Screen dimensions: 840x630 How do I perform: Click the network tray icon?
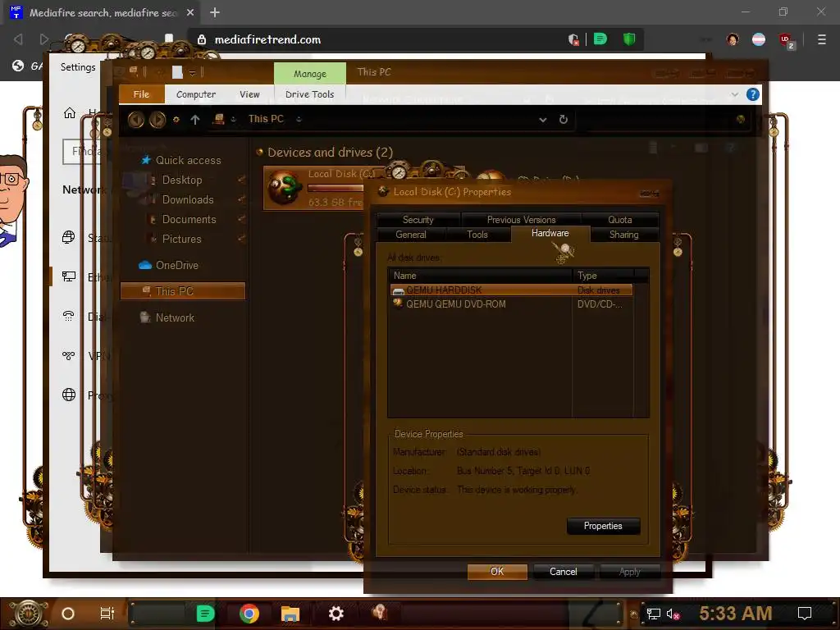654,614
